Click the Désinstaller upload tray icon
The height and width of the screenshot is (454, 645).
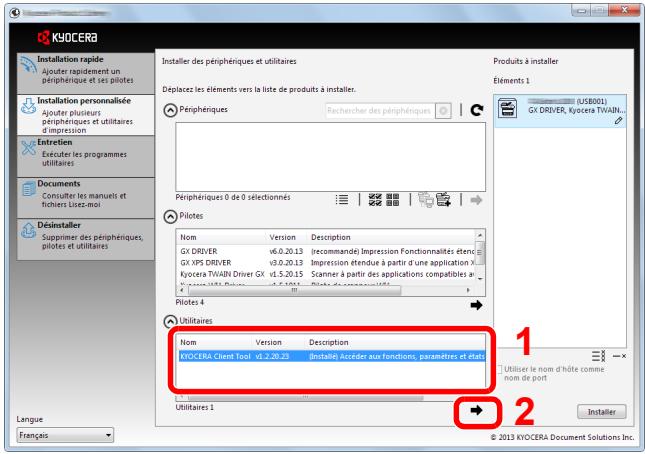pyautogui.click(x=28, y=231)
